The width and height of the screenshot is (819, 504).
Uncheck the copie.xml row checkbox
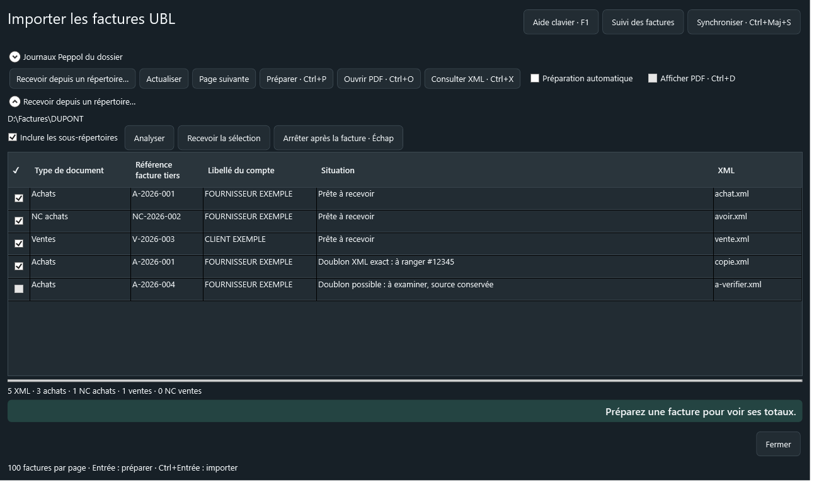19,266
